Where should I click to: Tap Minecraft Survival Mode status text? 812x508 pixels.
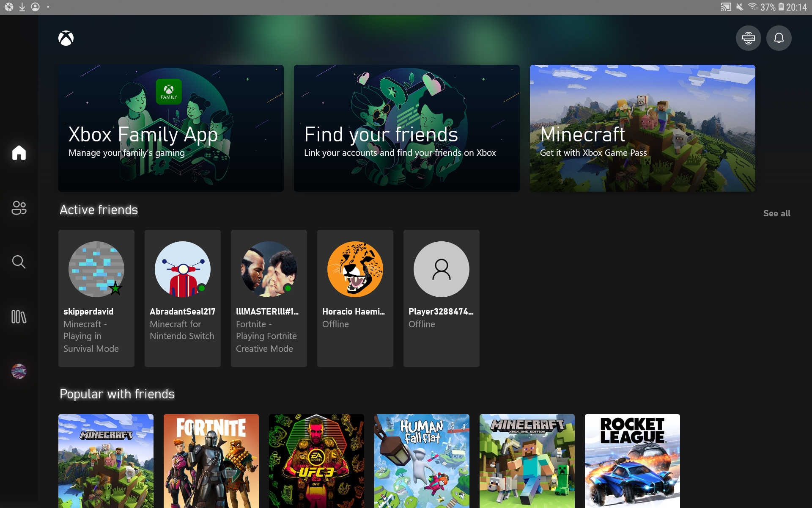click(91, 336)
